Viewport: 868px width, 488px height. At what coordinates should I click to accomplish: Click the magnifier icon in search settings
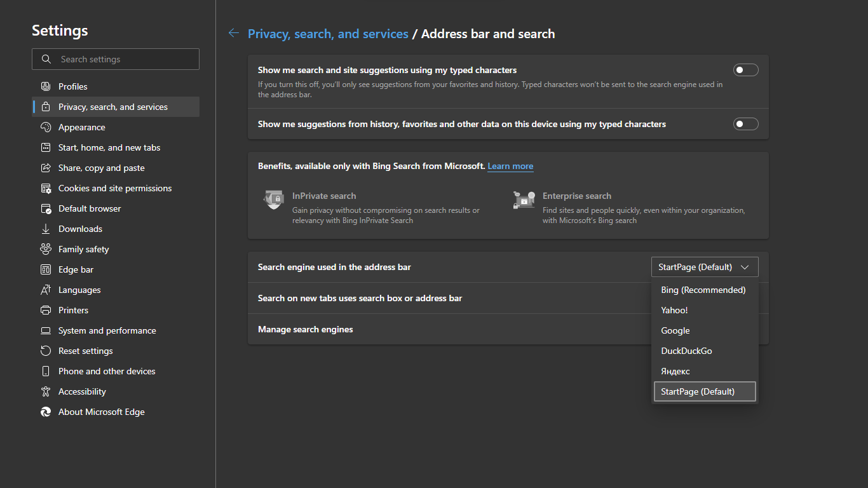(x=46, y=58)
